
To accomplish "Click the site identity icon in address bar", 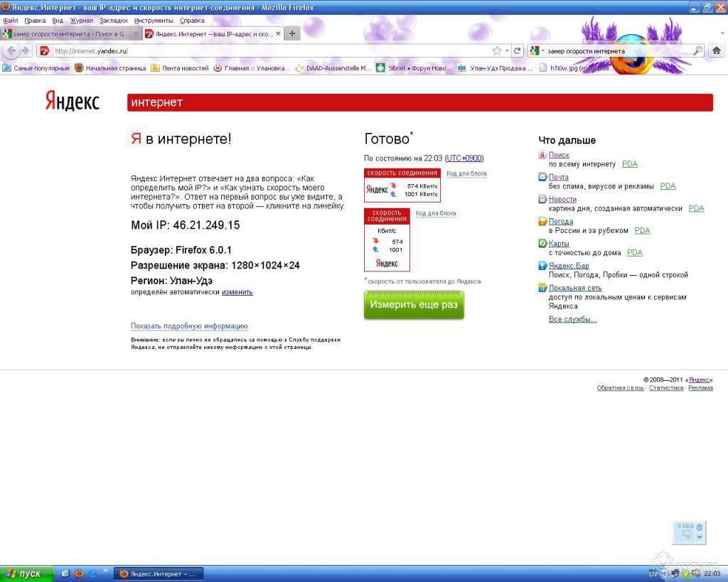I will 45,50.
